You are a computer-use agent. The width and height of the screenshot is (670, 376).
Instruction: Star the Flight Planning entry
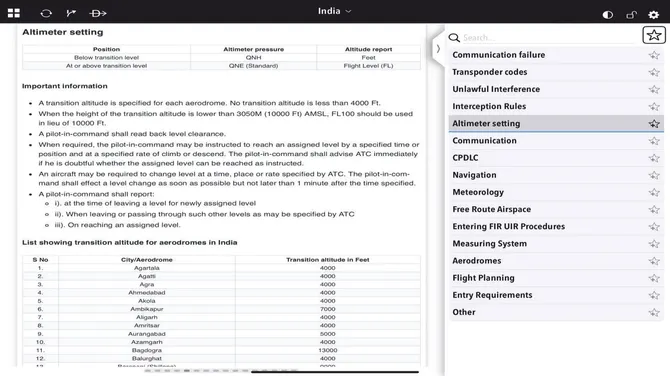click(654, 278)
